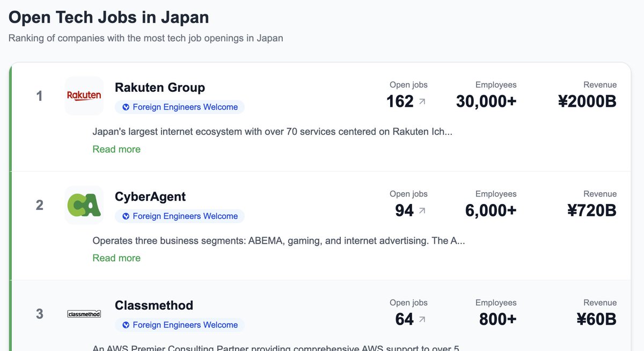The image size is (644, 351).
Task: Click globe icon in Rakuten's Foreign Engineers badge
Action: (126, 107)
